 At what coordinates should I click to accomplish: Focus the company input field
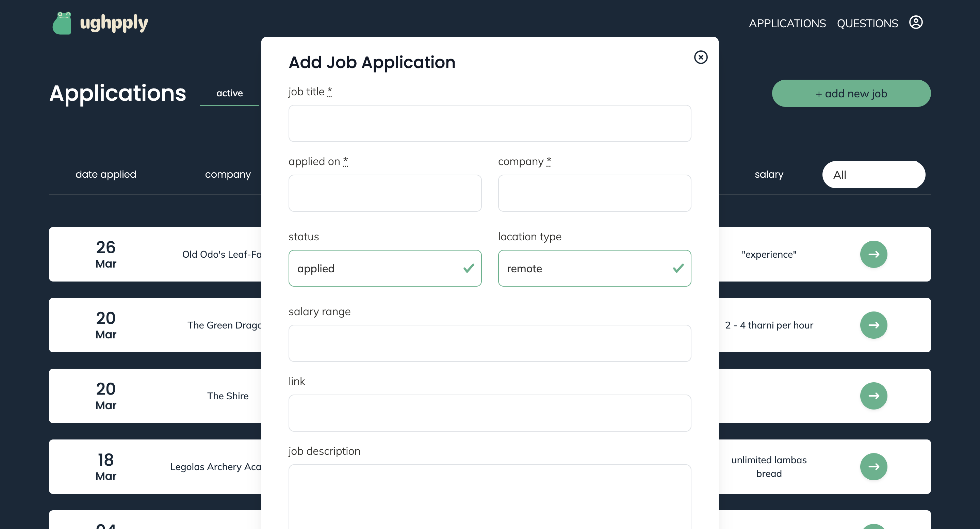tap(594, 193)
